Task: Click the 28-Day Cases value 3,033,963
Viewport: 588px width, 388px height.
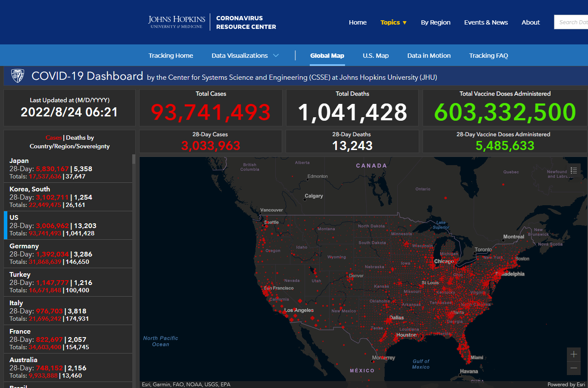Action: pos(211,146)
